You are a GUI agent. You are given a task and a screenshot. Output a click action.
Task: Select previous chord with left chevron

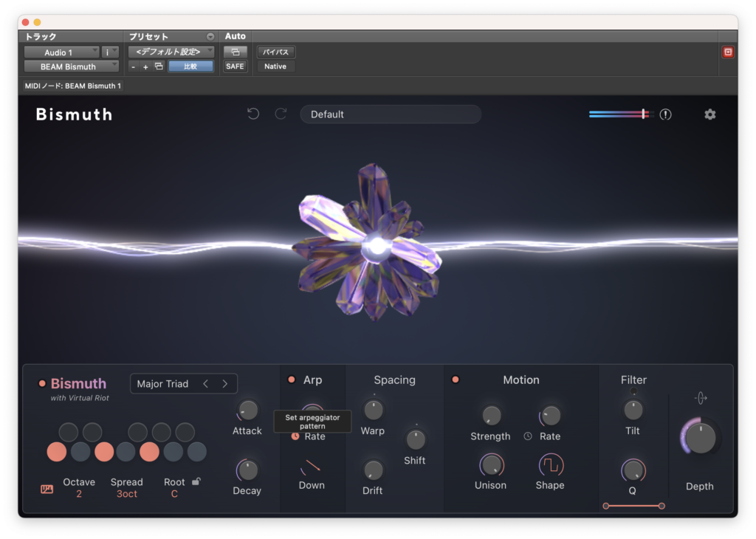point(206,384)
